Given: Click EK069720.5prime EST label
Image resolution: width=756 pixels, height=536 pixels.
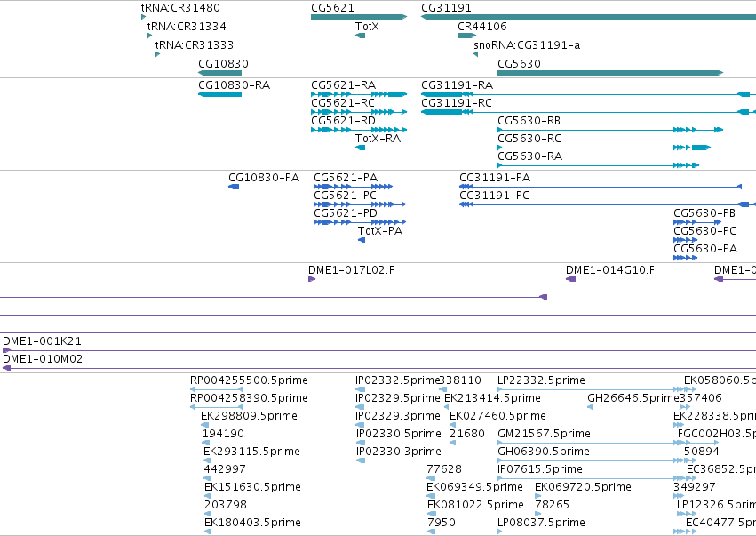Looking at the screenshot, I should pos(584,487).
